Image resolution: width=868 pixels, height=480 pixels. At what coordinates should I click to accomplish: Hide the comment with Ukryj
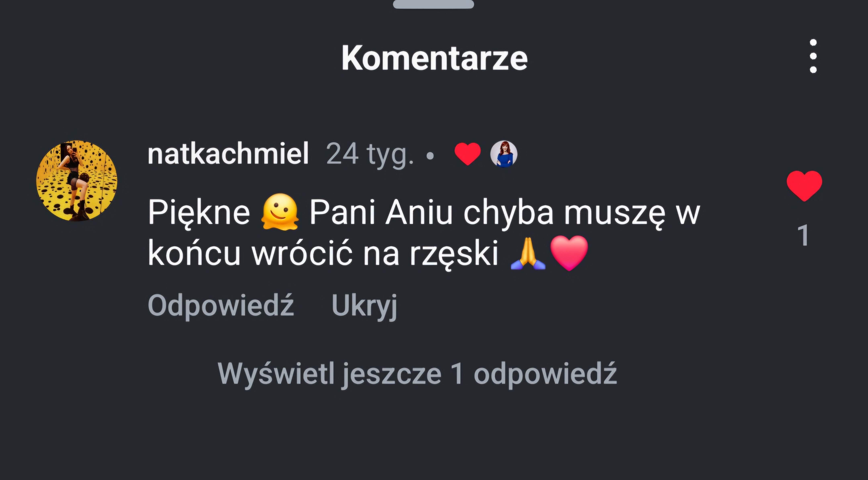(365, 306)
